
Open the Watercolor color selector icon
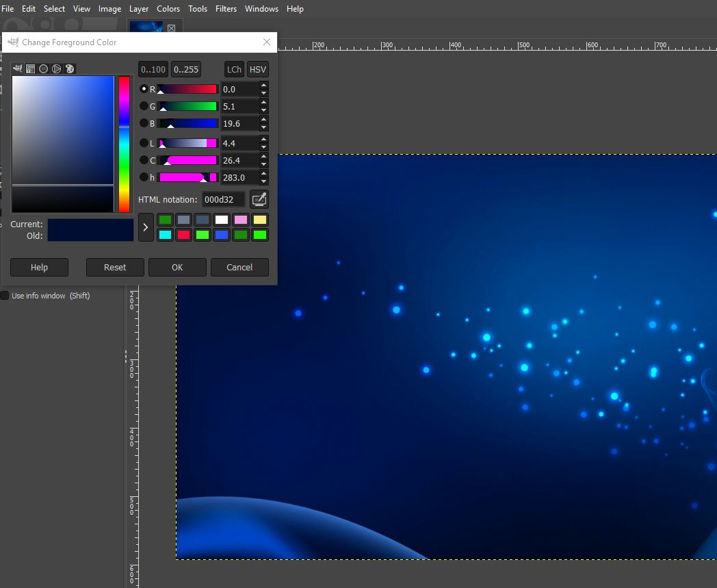coord(43,68)
